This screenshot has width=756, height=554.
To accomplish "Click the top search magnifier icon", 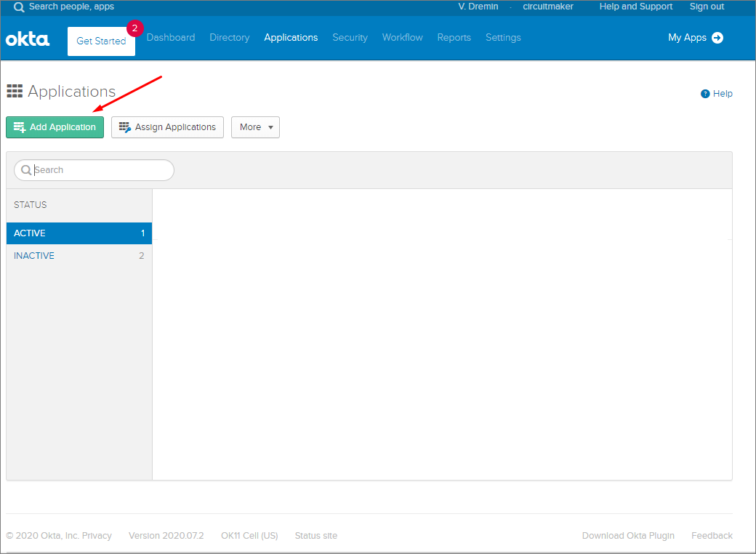I will (19, 7).
